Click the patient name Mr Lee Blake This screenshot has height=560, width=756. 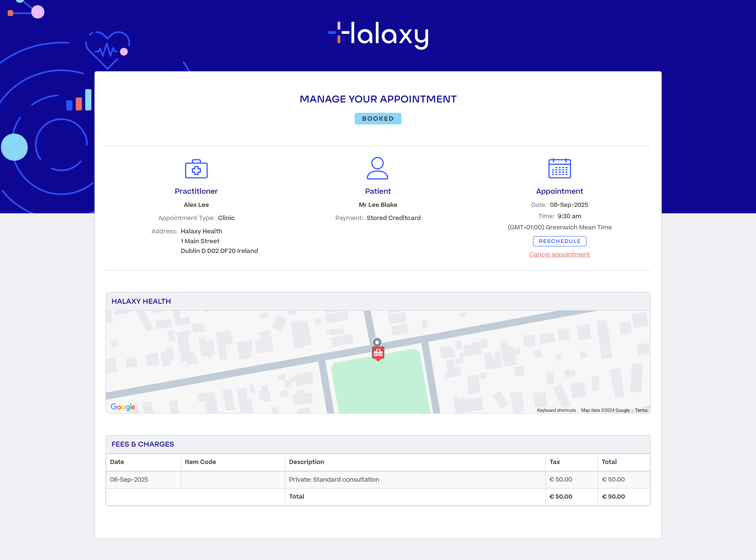(378, 205)
